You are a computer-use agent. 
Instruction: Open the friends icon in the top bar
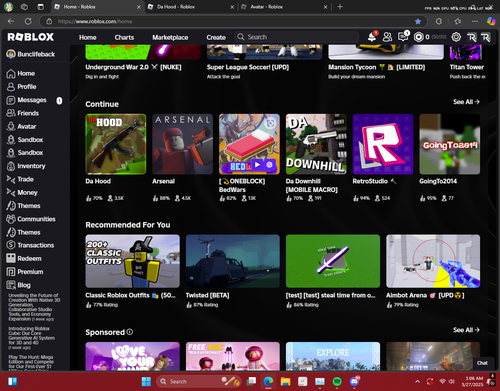click(x=387, y=37)
